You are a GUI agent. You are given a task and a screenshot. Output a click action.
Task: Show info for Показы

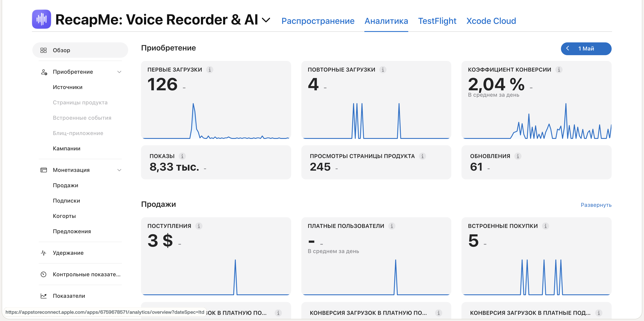(182, 156)
